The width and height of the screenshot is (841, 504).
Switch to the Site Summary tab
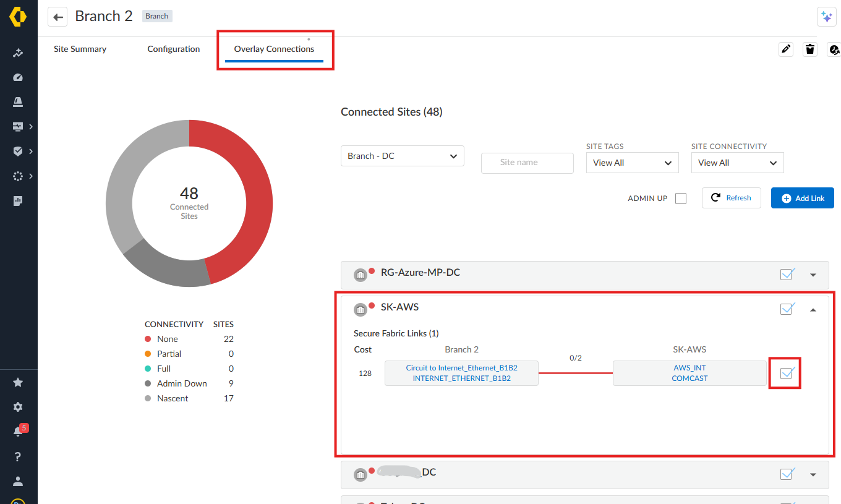pyautogui.click(x=80, y=49)
